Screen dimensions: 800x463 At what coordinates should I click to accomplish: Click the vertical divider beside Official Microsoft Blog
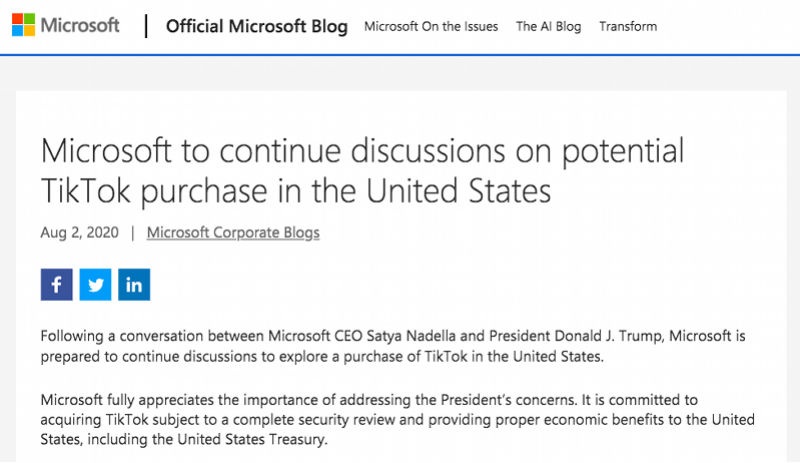click(146, 26)
